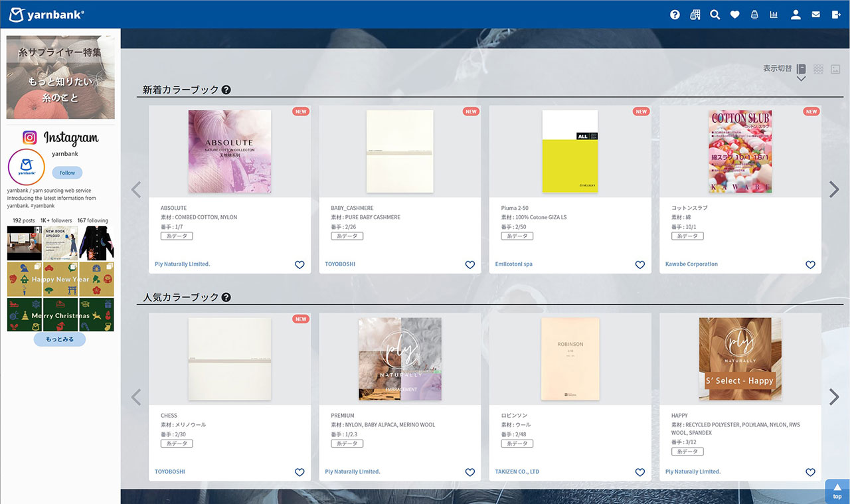Open Ply Naturally Limited link under HAPPY

click(693, 472)
